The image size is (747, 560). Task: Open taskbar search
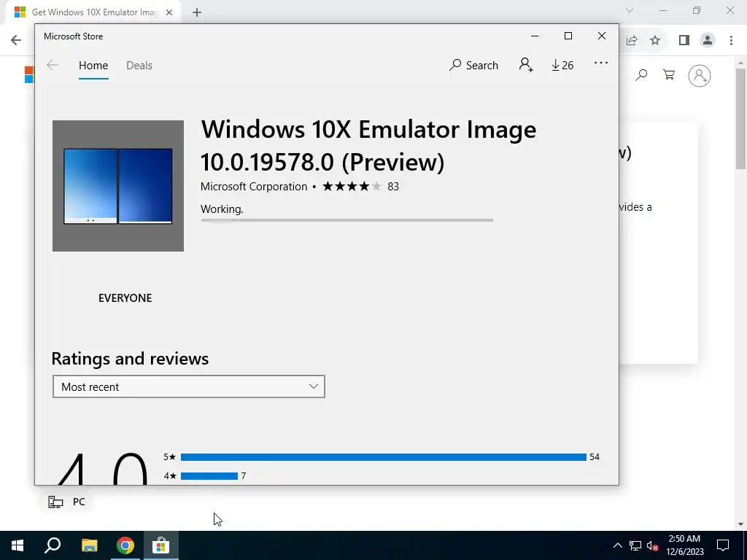coord(53,545)
